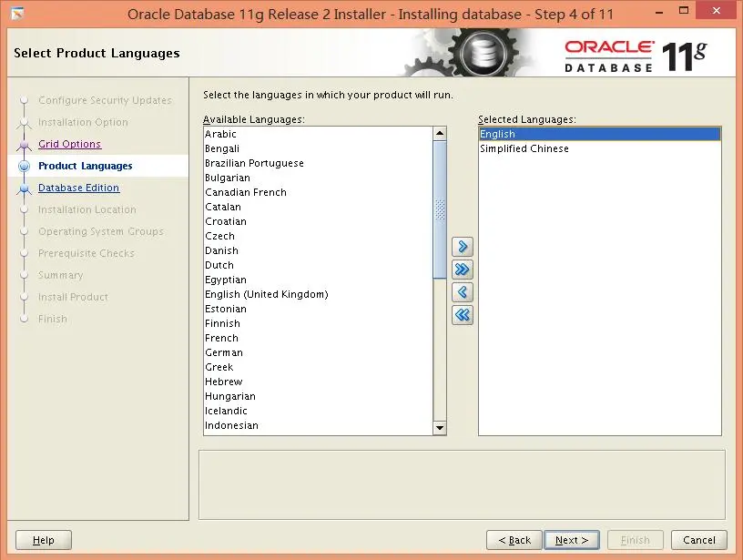Select Hebrew in Available Languages
Viewport: 743px width, 560px height.
click(x=318, y=382)
